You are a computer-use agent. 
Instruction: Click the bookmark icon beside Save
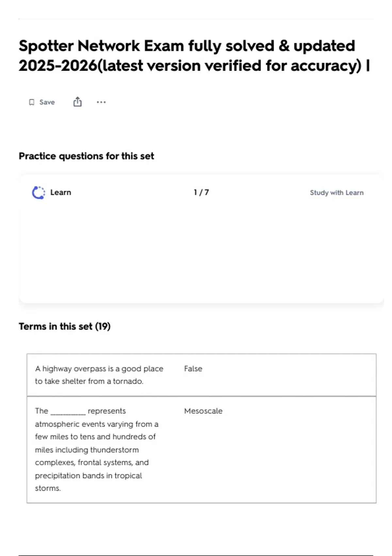coord(32,102)
